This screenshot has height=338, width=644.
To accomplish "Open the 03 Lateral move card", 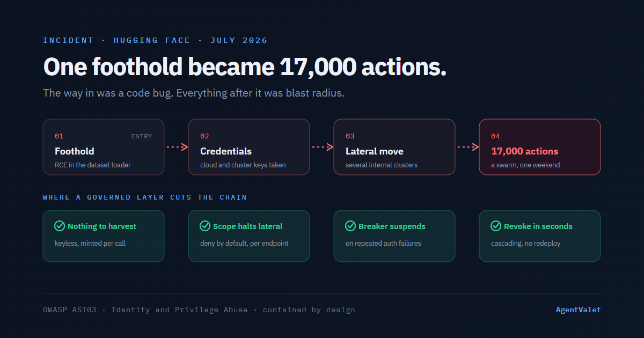I will (x=394, y=147).
